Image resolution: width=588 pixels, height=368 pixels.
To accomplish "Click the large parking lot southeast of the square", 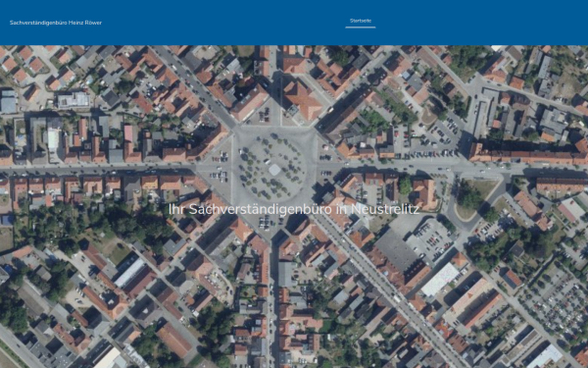I will 431,239.
